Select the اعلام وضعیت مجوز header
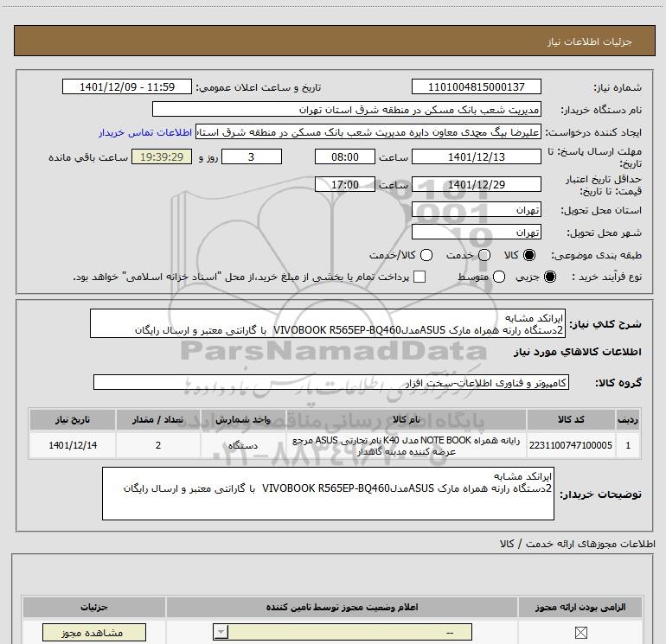 pyautogui.click(x=342, y=607)
